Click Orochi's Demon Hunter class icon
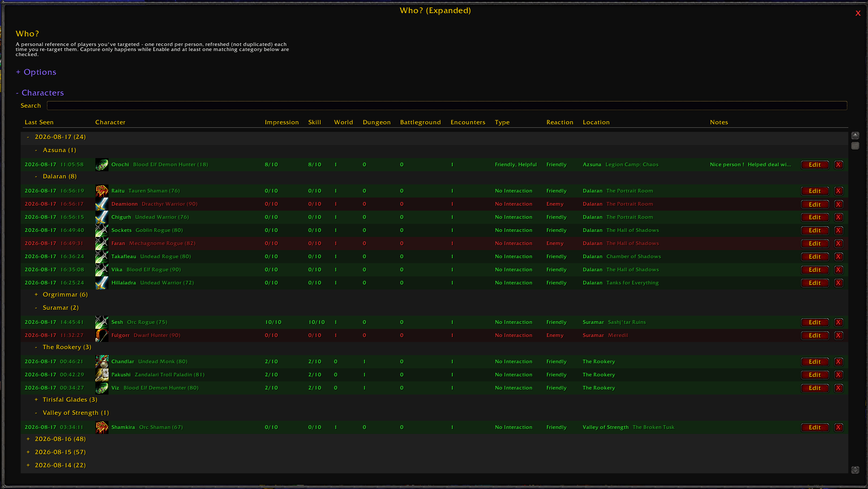This screenshot has width=868, height=489. tap(102, 165)
